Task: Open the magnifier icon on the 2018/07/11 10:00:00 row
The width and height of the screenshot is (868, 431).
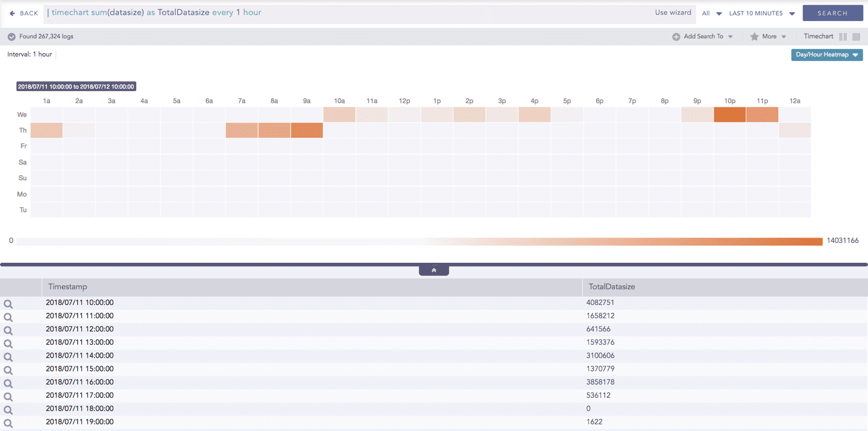Action: 8,304
